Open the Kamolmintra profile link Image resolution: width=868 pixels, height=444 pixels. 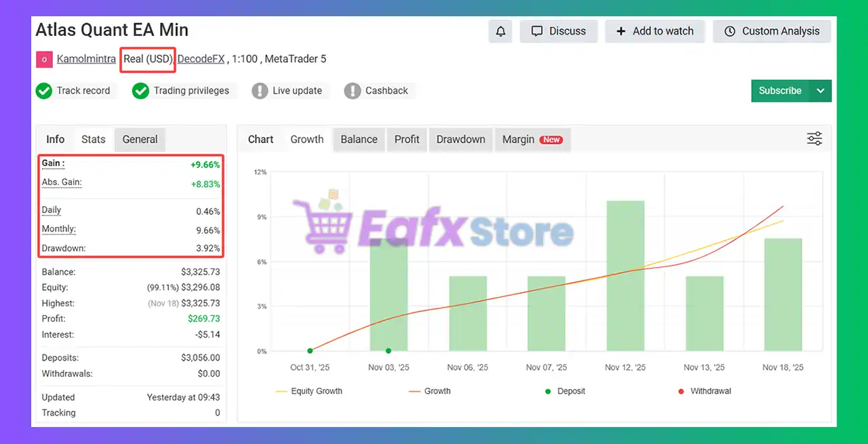pyautogui.click(x=86, y=59)
